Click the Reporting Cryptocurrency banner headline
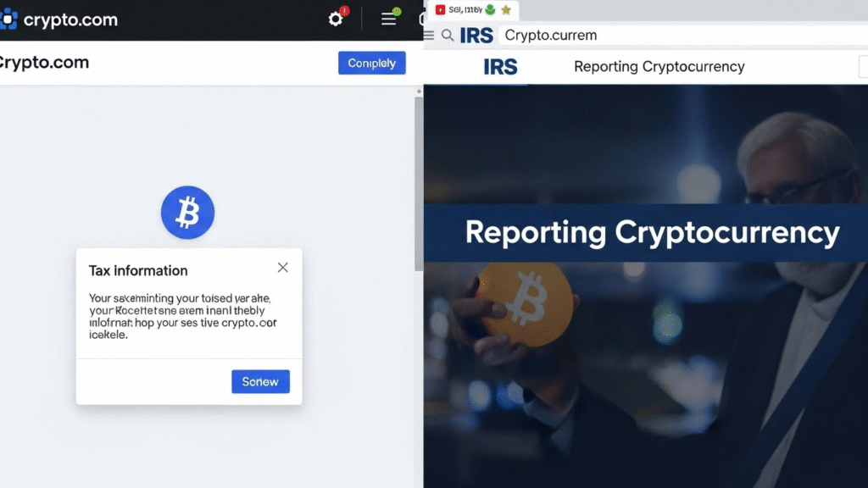This screenshot has width=868, height=488. tap(649, 231)
